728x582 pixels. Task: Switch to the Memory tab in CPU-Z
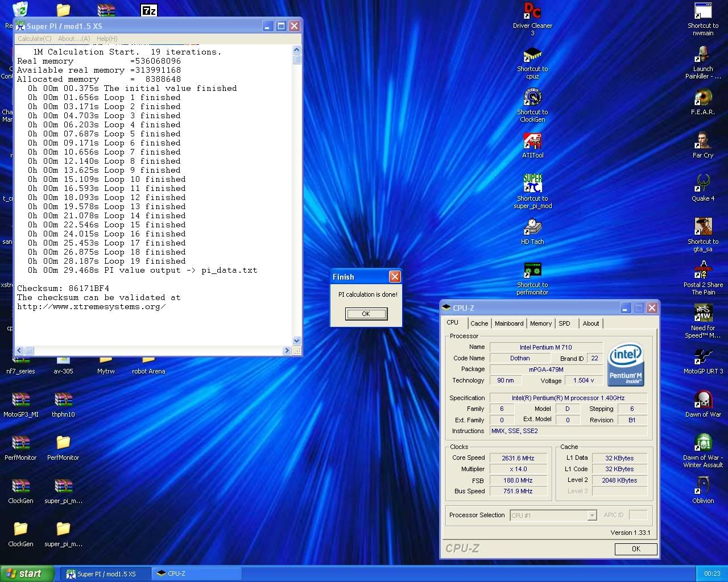(x=541, y=323)
